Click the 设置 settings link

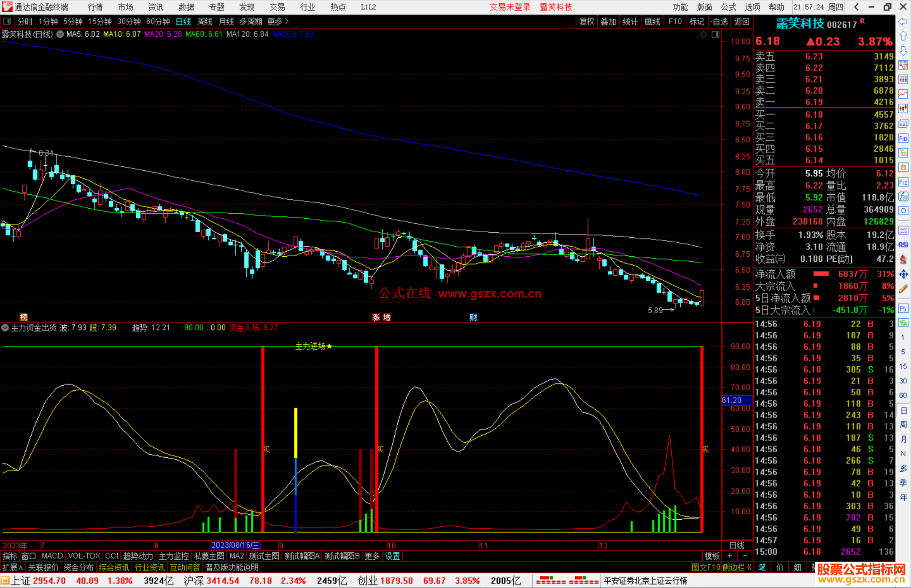coord(392,556)
